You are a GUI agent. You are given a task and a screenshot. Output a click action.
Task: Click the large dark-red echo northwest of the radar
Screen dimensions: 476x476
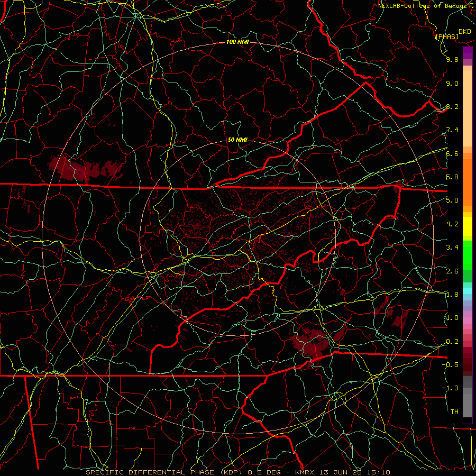coord(87,169)
